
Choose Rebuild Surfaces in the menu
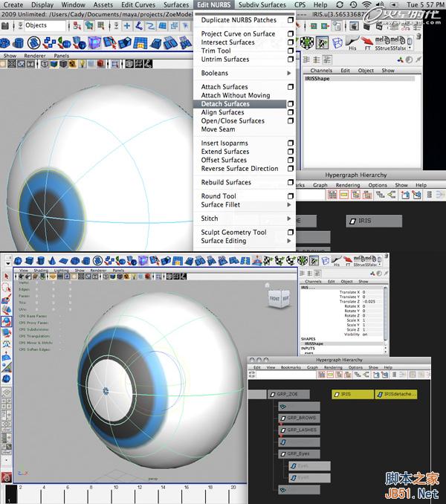tap(226, 182)
